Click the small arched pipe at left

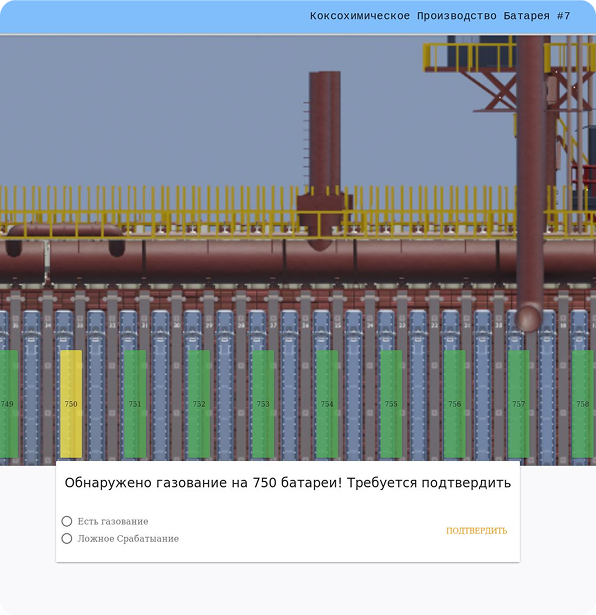tap(65, 237)
